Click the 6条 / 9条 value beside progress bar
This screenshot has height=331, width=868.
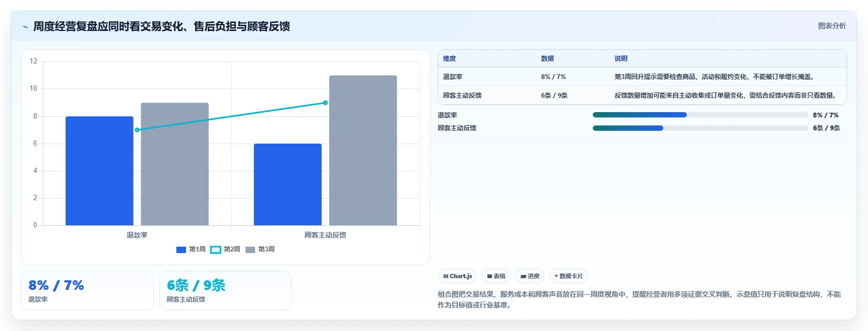tap(826, 128)
